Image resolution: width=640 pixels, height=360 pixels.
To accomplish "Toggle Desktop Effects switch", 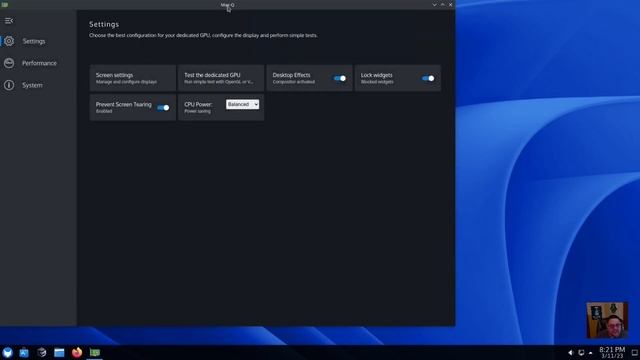I will (340, 78).
